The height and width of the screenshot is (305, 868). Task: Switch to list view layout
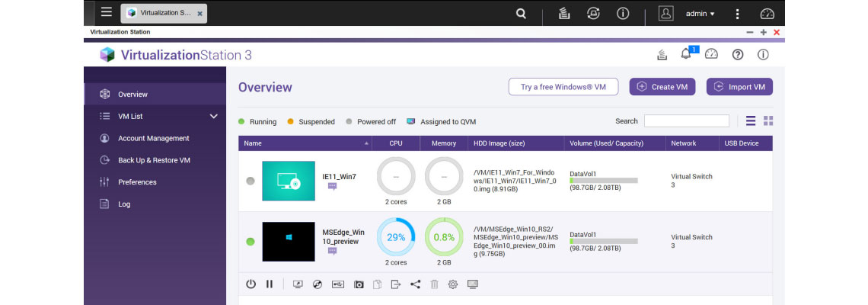click(x=751, y=120)
